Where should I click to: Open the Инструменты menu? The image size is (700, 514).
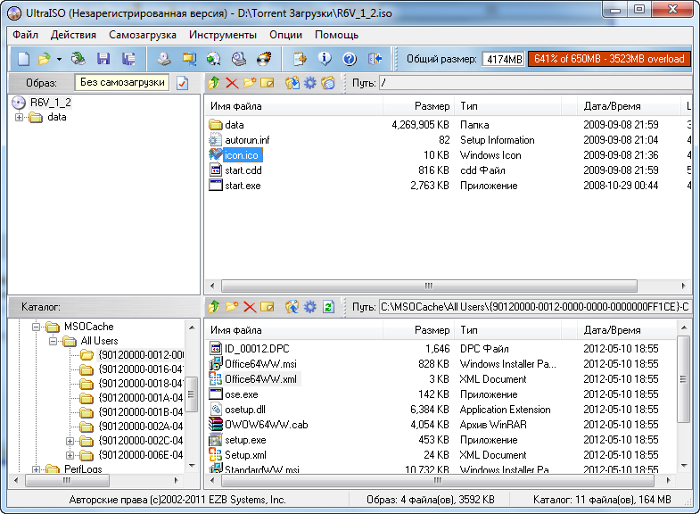click(x=222, y=34)
